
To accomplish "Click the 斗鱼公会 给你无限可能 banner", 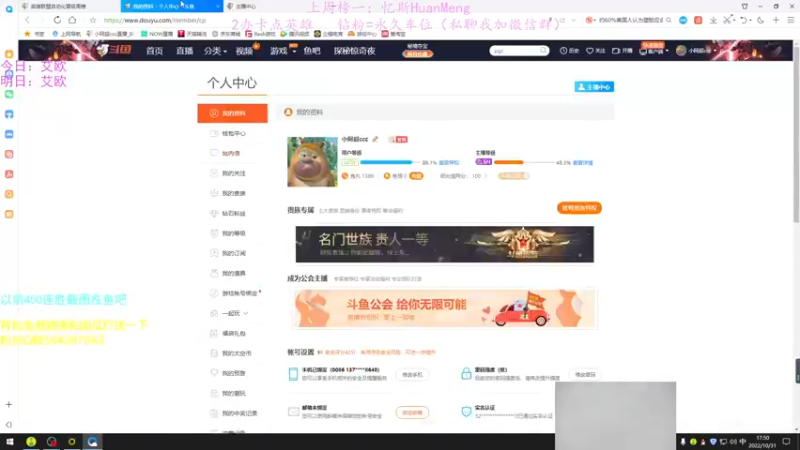I will [444, 309].
